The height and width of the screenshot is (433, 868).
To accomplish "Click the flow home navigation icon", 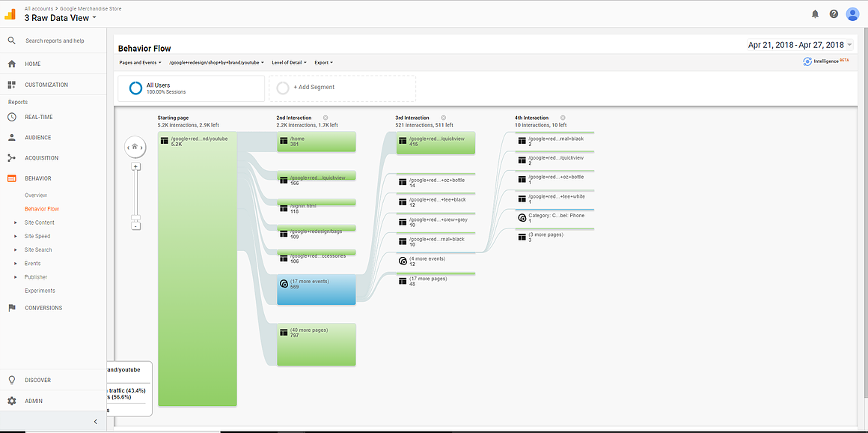I will pos(135,147).
